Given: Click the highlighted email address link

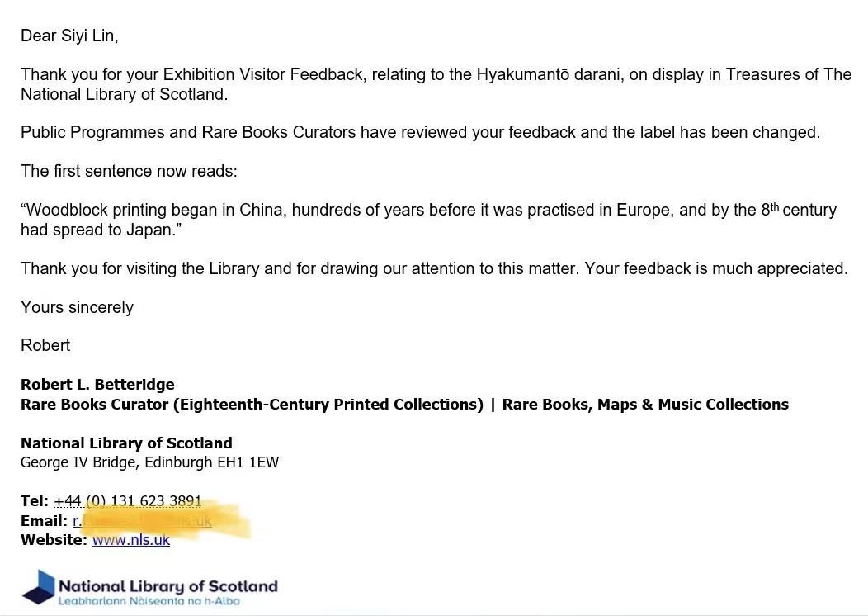Looking at the screenshot, I should [142, 521].
